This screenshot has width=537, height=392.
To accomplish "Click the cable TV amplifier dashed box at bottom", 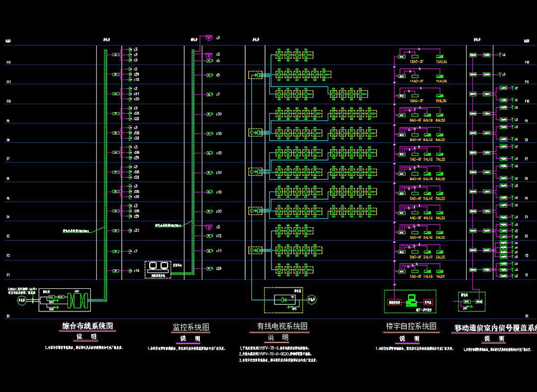I will (x=283, y=300).
